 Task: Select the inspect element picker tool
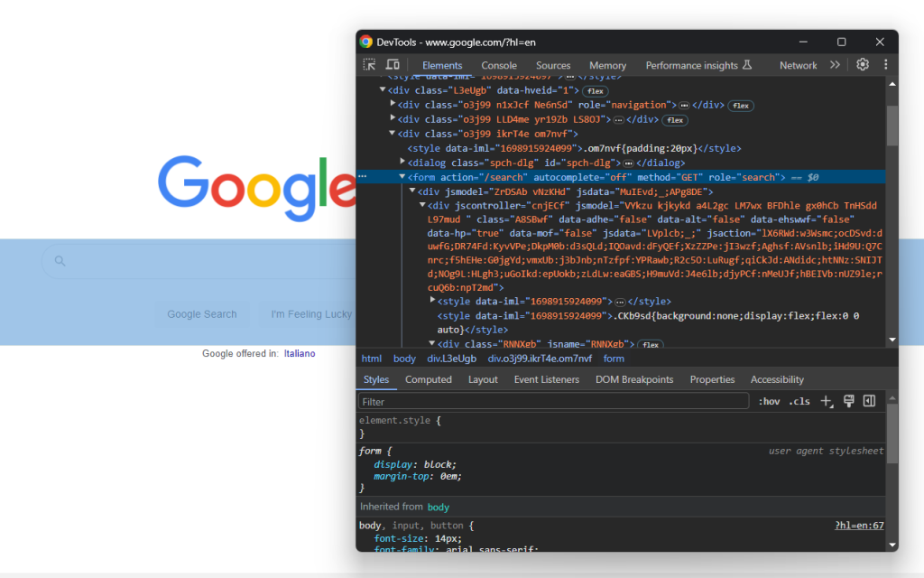click(x=370, y=64)
